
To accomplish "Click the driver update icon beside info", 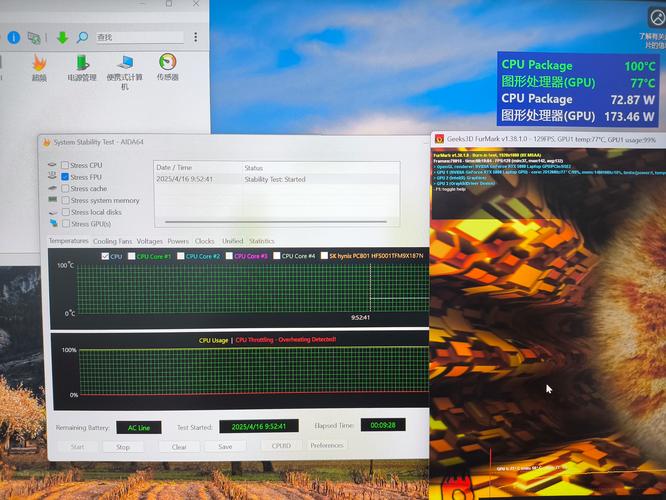I will [35, 37].
